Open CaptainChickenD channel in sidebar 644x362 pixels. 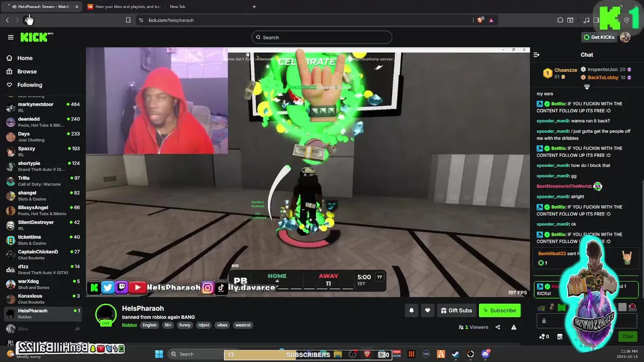coord(43,254)
